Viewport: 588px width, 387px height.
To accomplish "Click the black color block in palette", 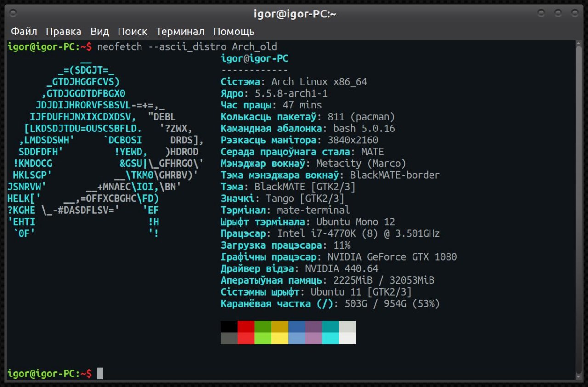I will point(229,326).
